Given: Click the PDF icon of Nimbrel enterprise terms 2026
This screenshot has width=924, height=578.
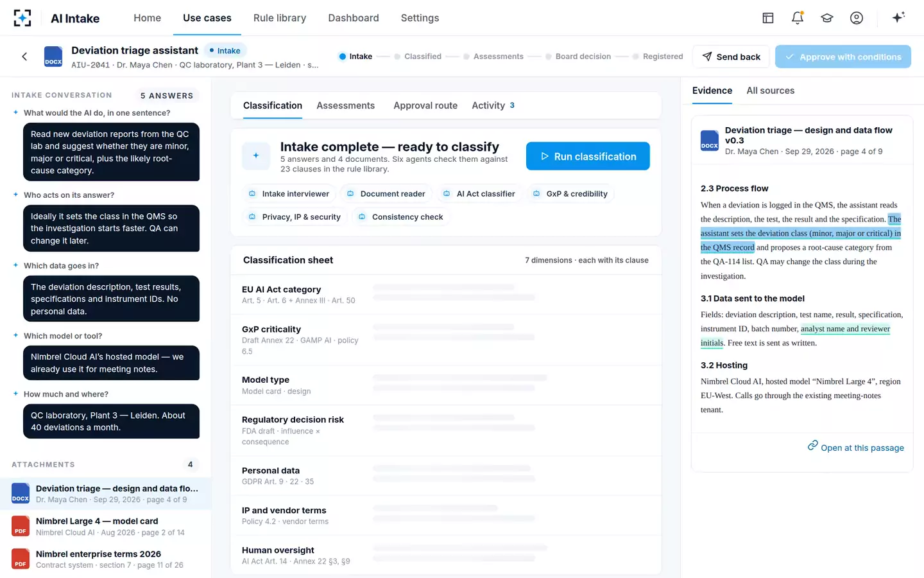Looking at the screenshot, I should click(21, 559).
